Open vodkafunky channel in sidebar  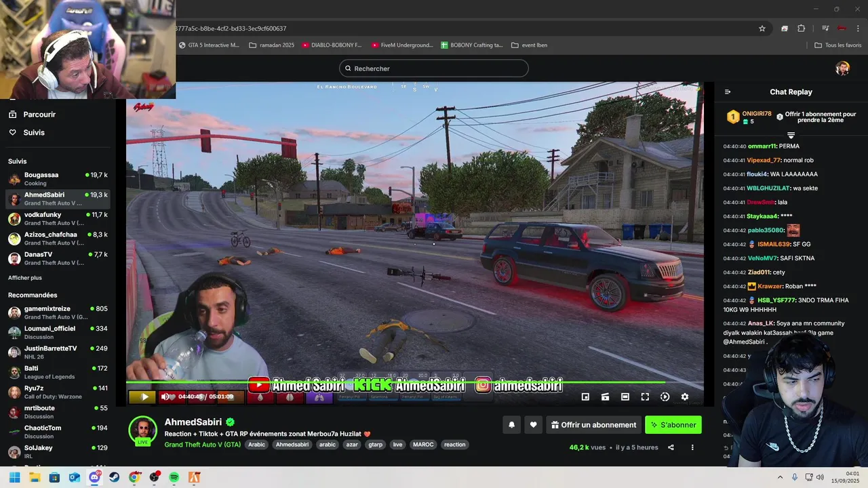pyautogui.click(x=58, y=219)
